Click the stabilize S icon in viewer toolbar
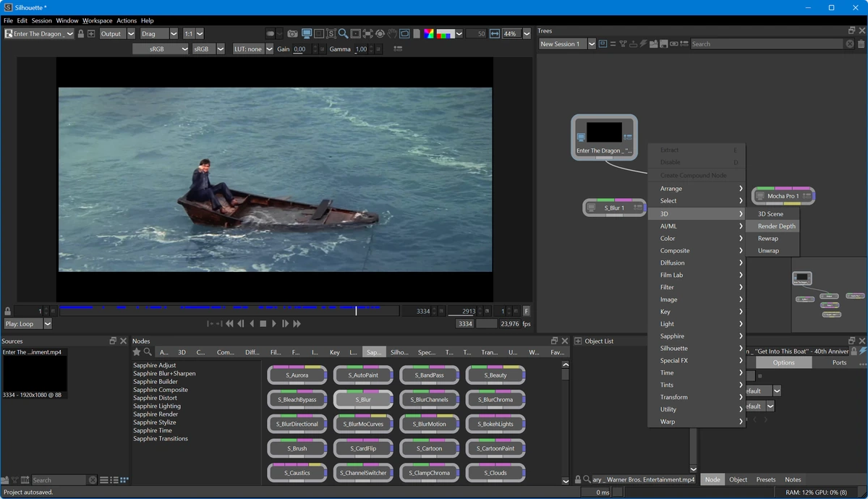Screen dimensions: 868x499 click(x=331, y=33)
